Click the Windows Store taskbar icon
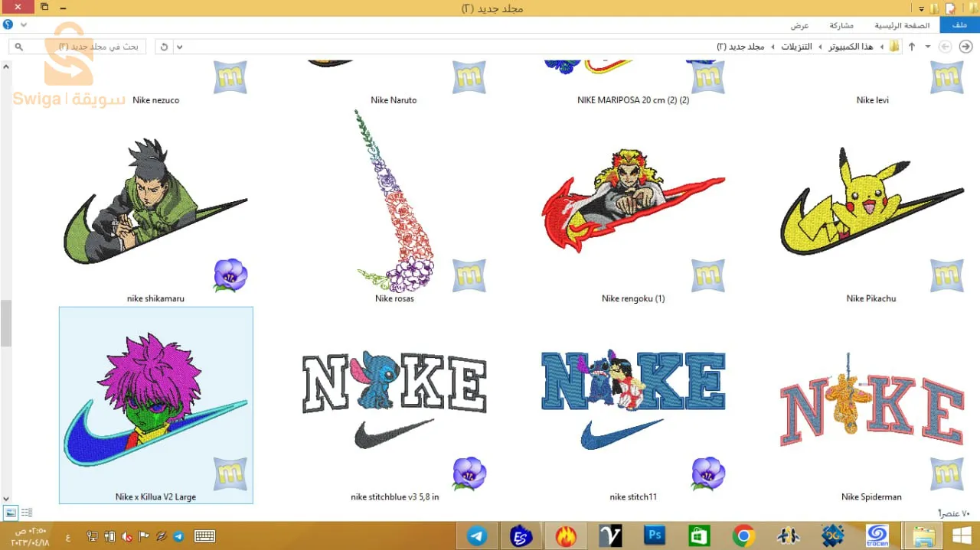The image size is (980, 550). (x=699, y=536)
